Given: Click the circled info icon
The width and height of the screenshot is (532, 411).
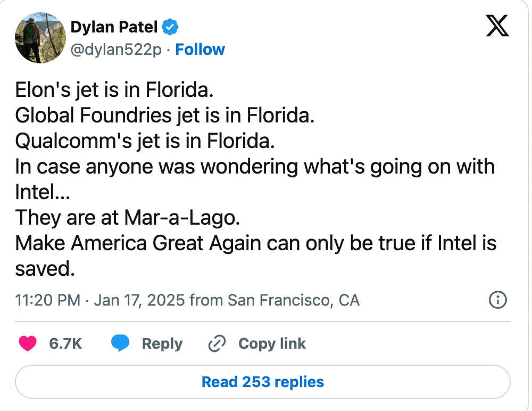Looking at the screenshot, I should pos(497,300).
